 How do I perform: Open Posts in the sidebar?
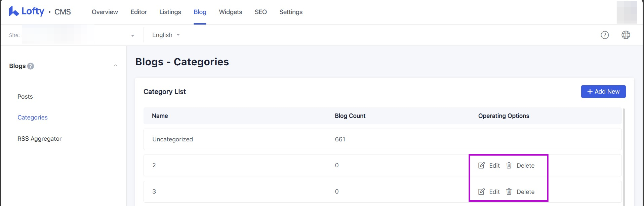(25, 97)
